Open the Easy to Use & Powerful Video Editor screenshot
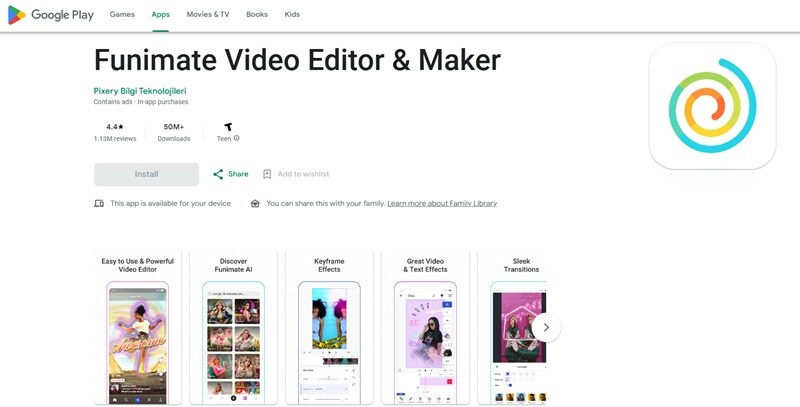This screenshot has height=407, width=800. (138, 327)
